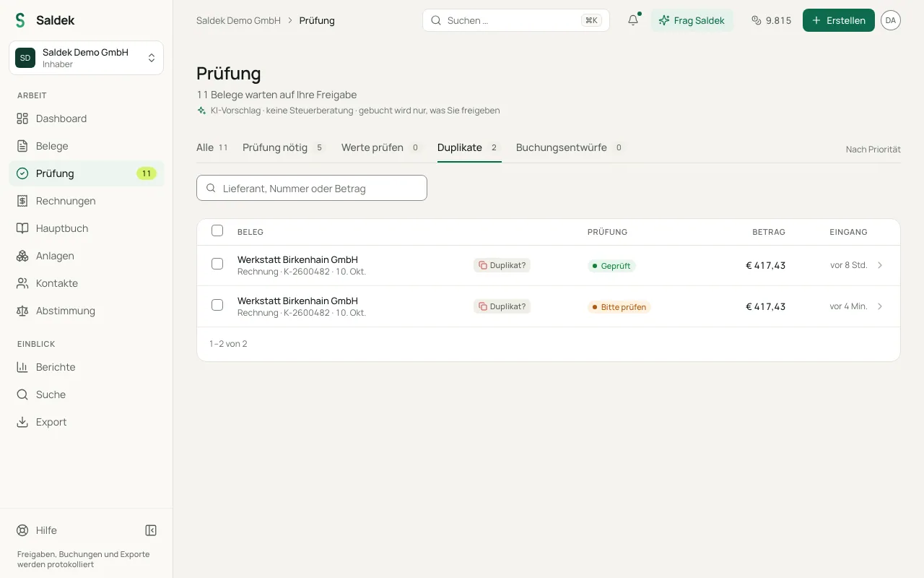Switch to the Alle tab

pyautogui.click(x=212, y=148)
